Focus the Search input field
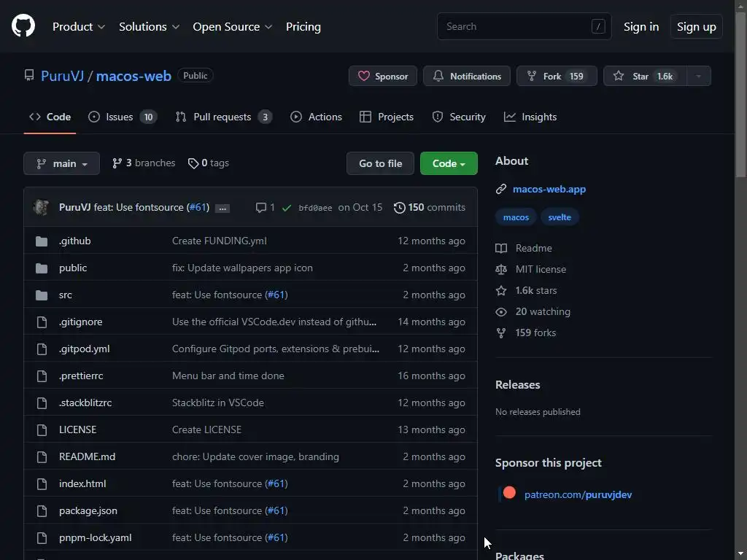 [x=524, y=27]
